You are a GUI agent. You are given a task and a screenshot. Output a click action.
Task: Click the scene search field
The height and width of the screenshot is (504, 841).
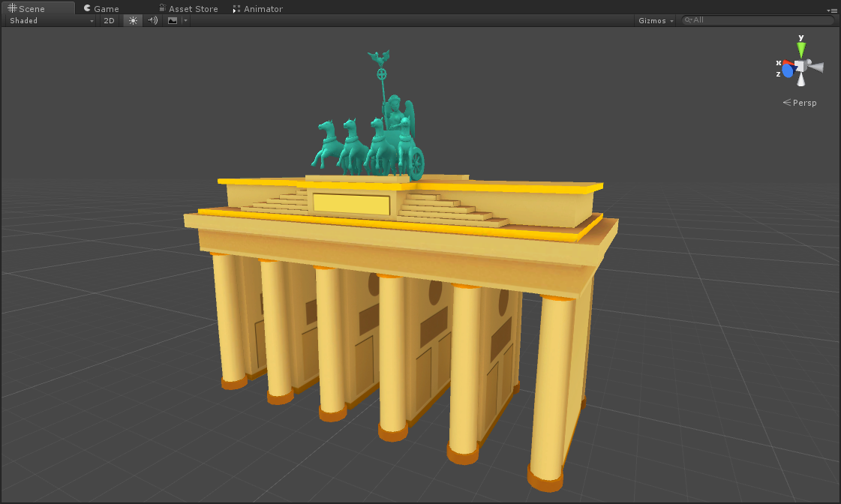pyautogui.click(x=758, y=20)
